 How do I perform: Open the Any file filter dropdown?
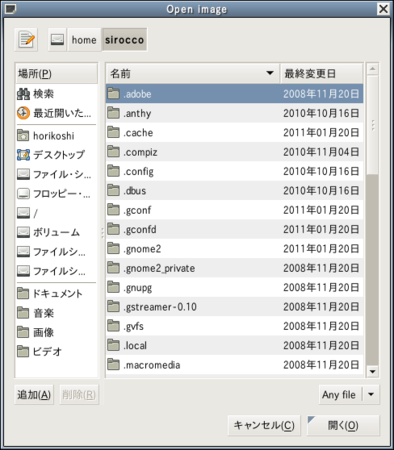point(349,395)
